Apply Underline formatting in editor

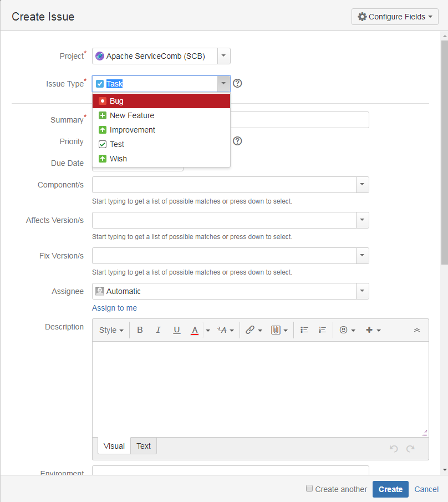[x=177, y=330]
